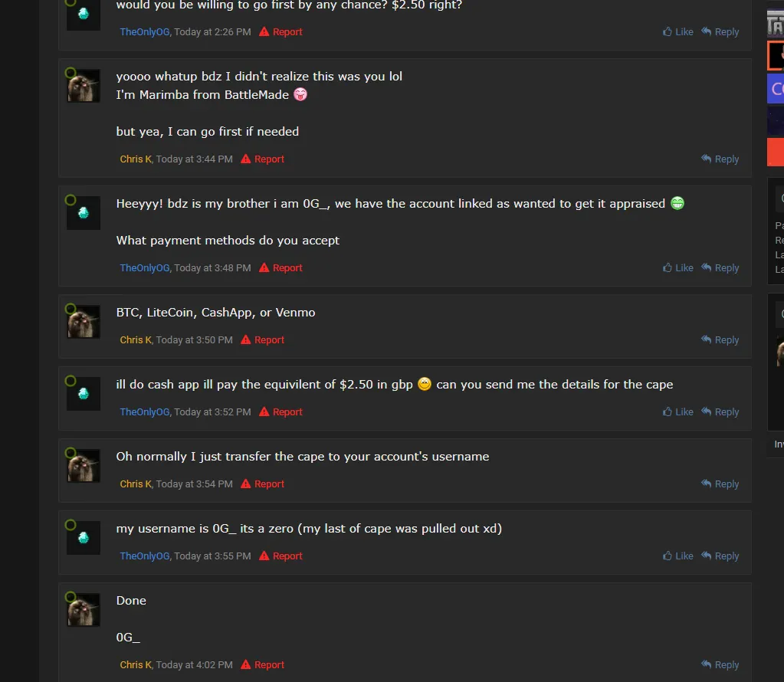The image size is (784, 682).
Task: Open Chris K's name on 3:50 PM post
Action: point(136,340)
